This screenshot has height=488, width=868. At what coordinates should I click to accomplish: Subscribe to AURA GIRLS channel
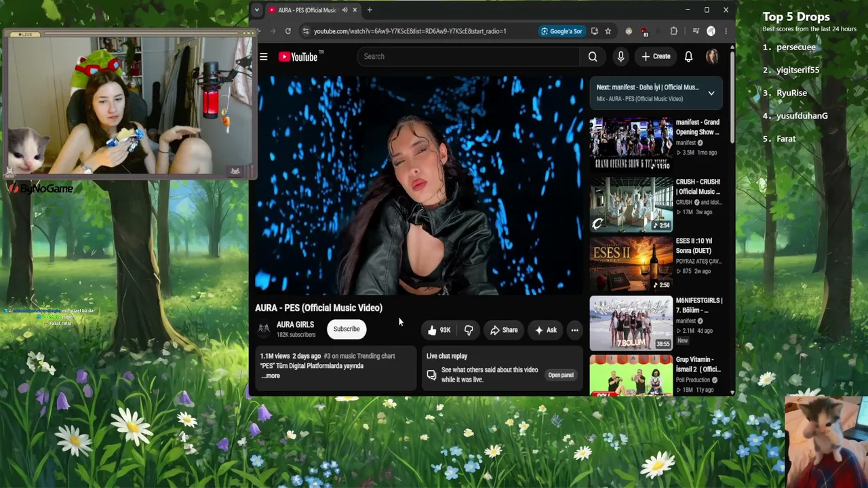coord(347,329)
